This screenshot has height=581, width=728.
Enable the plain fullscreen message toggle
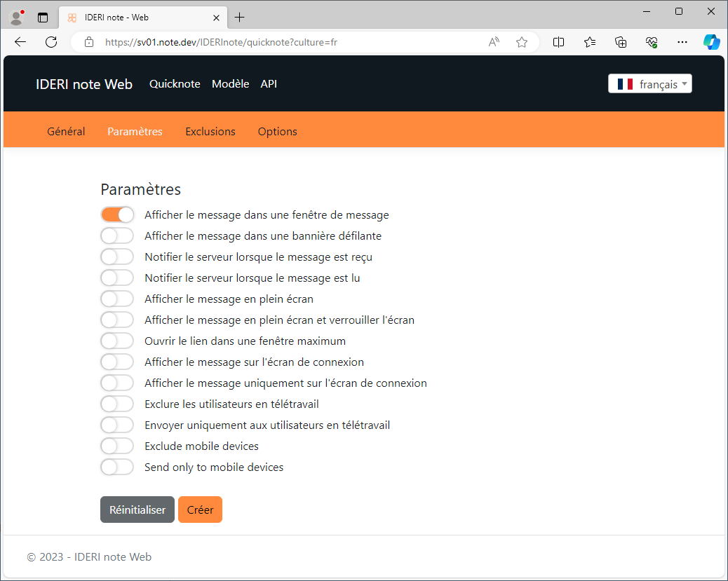coord(117,299)
